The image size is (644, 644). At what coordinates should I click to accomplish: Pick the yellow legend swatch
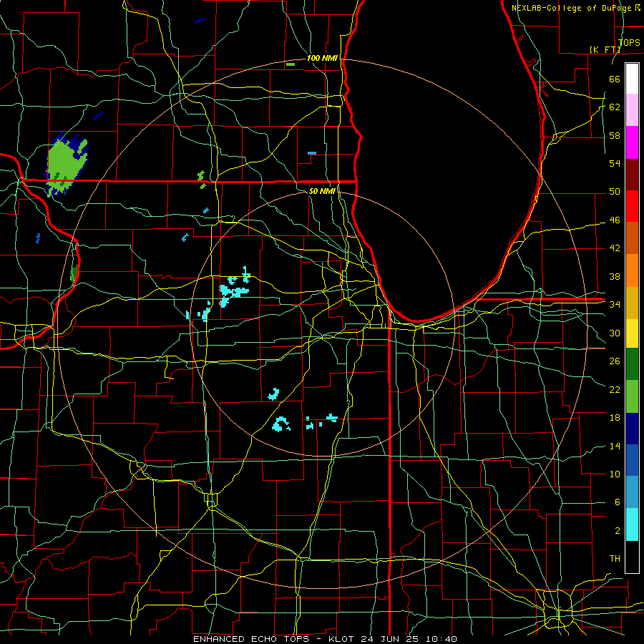(x=632, y=333)
